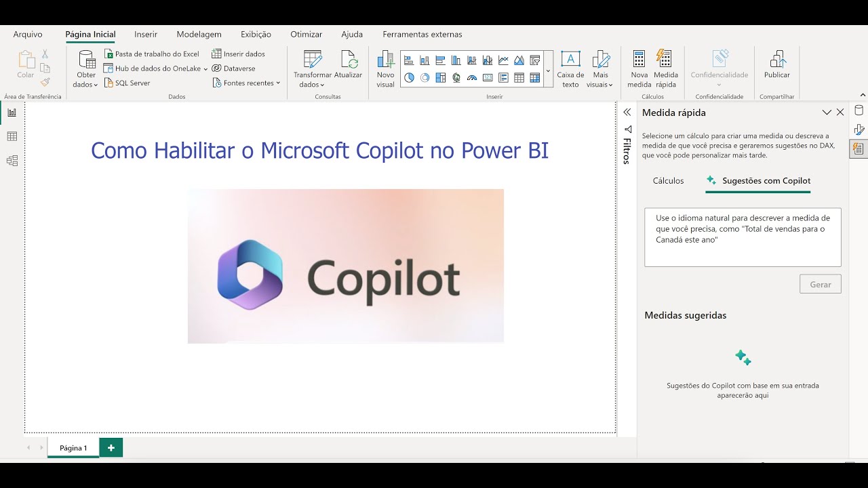Insert a treemap visual
This screenshot has height=488, width=868.
440,77
